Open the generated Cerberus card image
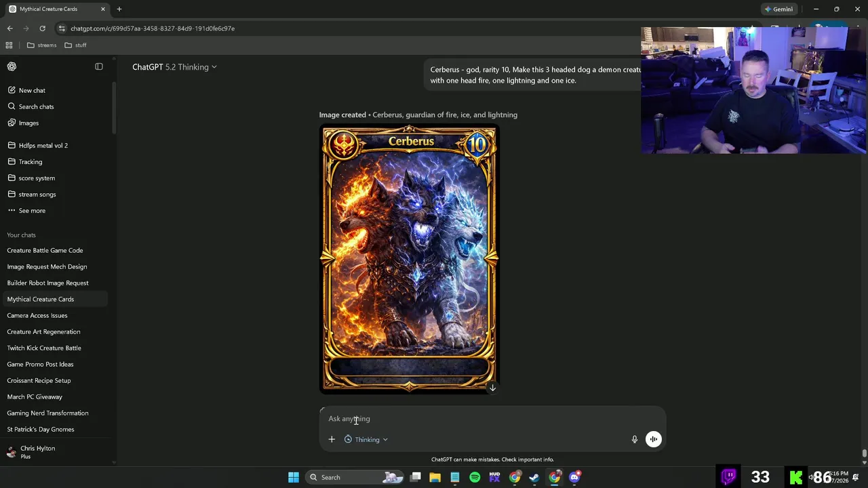868x488 pixels. [x=410, y=259]
